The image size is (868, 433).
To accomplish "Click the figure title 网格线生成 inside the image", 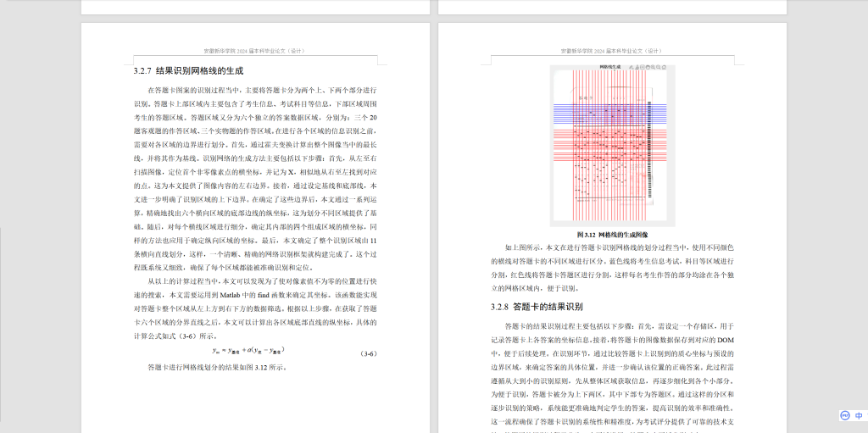I will coord(610,67).
